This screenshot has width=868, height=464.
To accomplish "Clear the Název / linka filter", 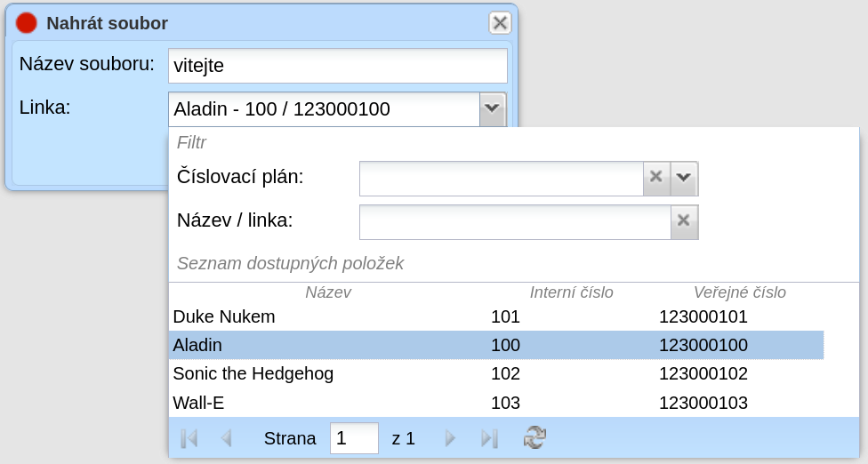I will pos(684,221).
